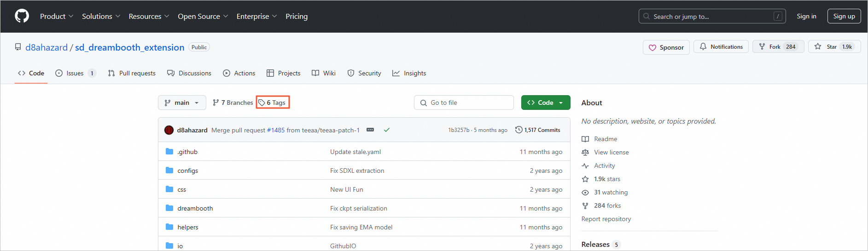
Task: View the 1,517 Commits history
Action: click(537, 130)
